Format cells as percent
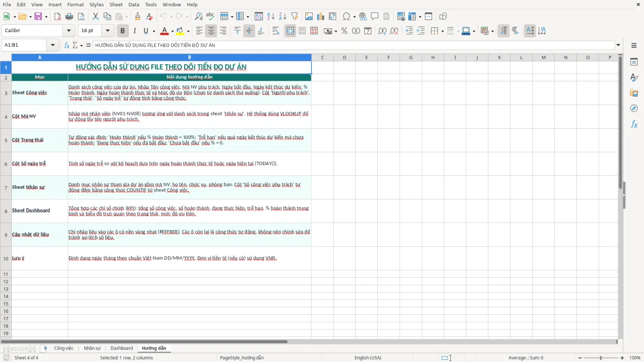 coord(344,31)
